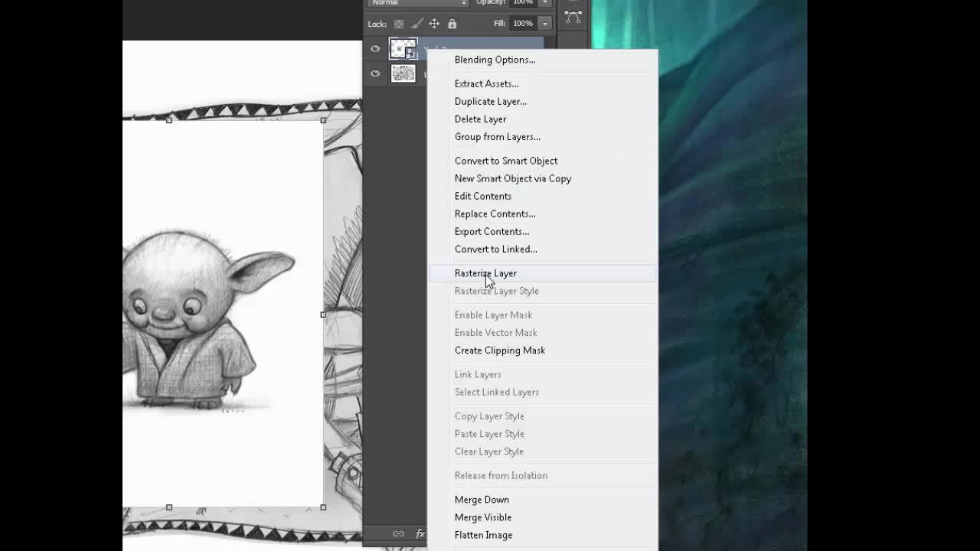Choose Convert to Smart Object
The height and width of the screenshot is (551, 980).
click(505, 161)
